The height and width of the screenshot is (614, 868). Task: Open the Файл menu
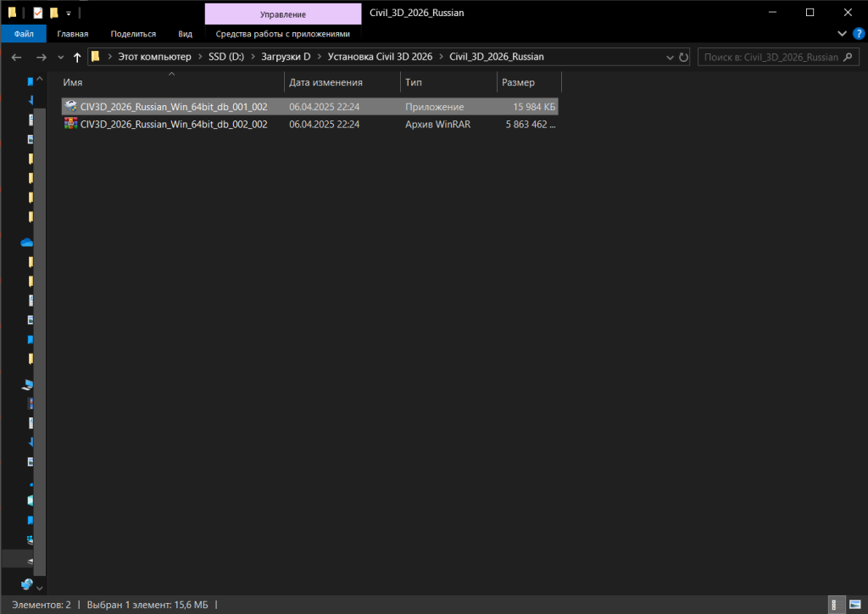coord(24,34)
